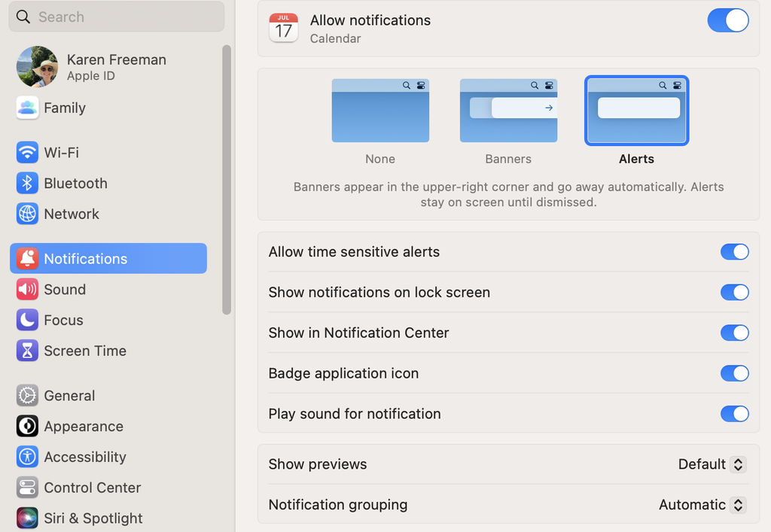The width and height of the screenshot is (771, 532).
Task: Turn off Badge application icon
Action: pos(734,373)
